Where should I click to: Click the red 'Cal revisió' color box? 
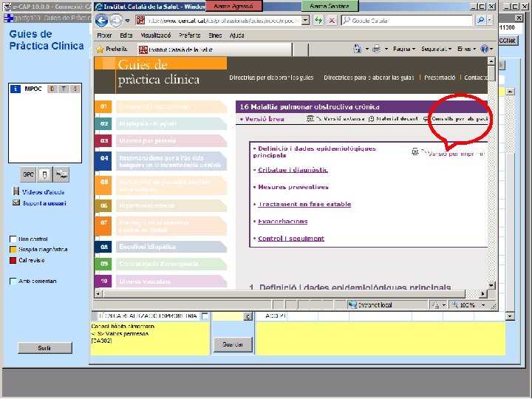(13, 261)
